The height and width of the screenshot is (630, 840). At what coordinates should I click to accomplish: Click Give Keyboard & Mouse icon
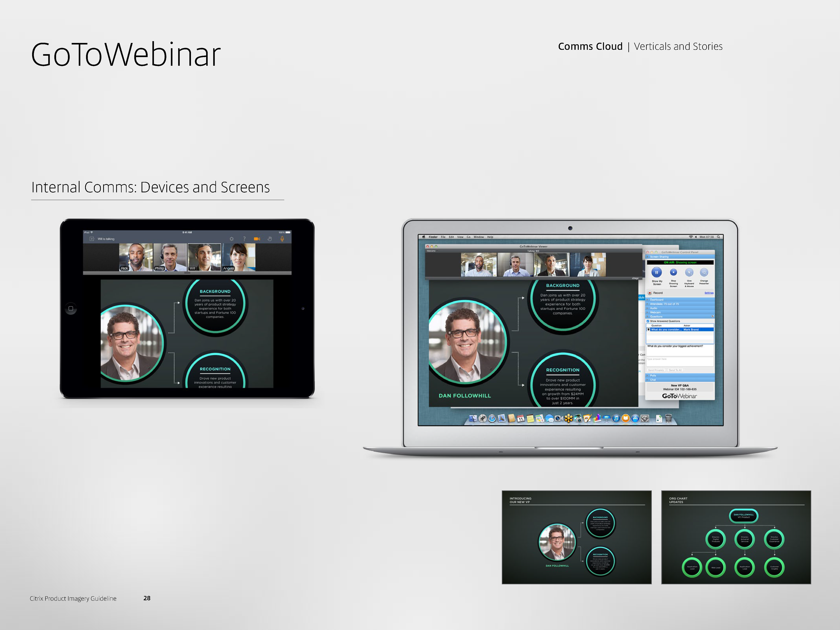click(x=689, y=272)
